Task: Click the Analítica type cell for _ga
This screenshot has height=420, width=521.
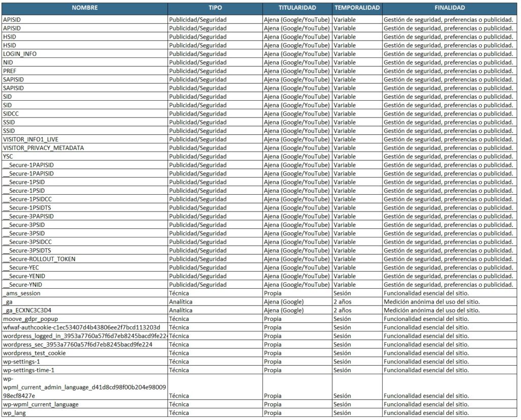Action: point(215,302)
